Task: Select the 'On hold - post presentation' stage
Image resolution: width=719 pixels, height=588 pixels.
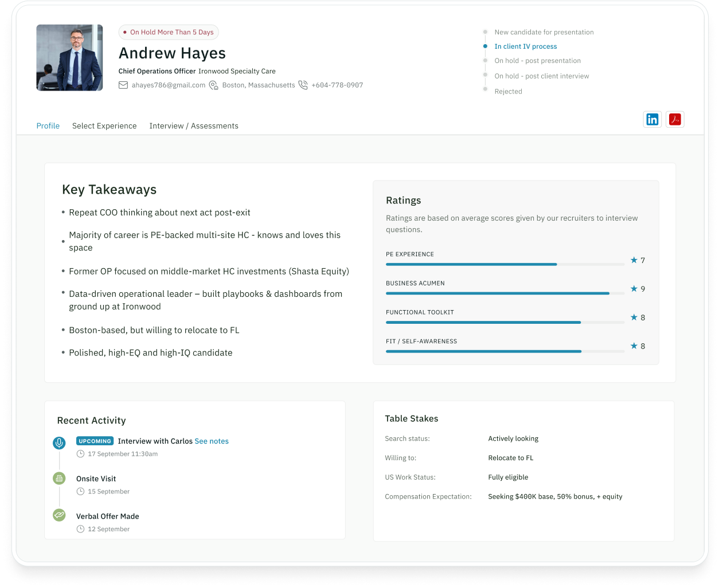Action: coord(537,61)
